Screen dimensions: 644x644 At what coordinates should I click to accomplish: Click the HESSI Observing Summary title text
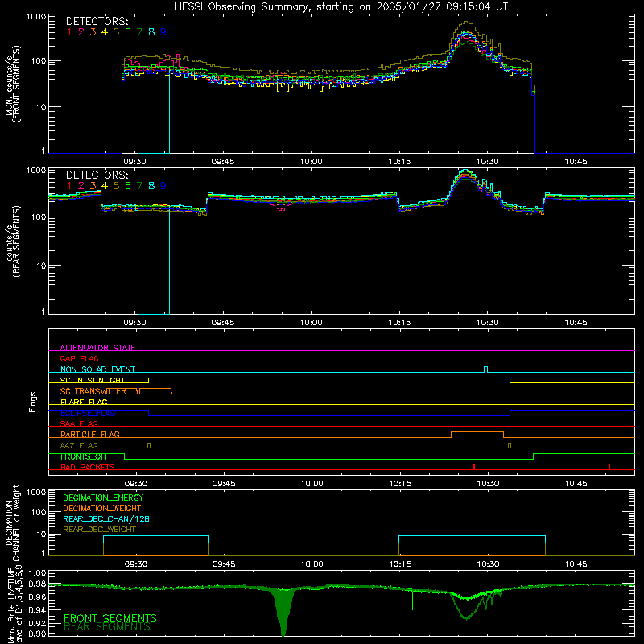point(341,7)
